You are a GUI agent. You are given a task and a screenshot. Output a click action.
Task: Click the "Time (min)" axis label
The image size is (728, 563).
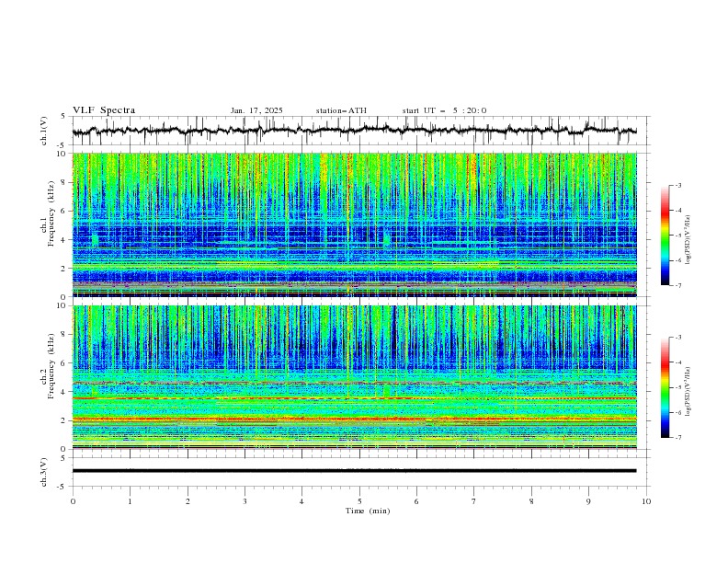368,511
